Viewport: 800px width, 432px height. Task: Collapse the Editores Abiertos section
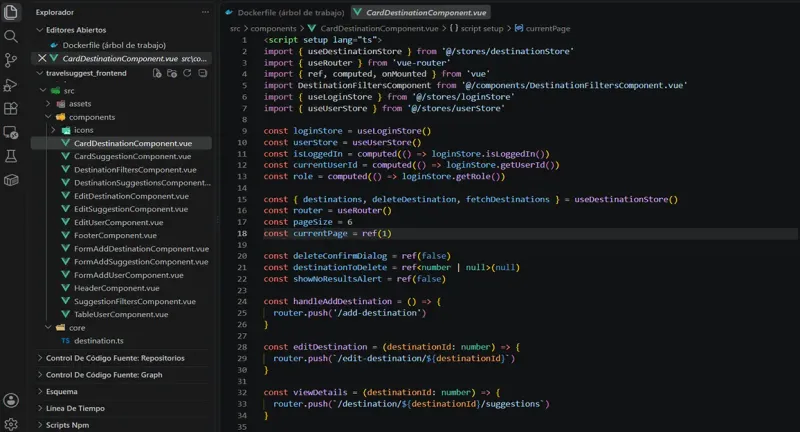pyautogui.click(x=40, y=30)
